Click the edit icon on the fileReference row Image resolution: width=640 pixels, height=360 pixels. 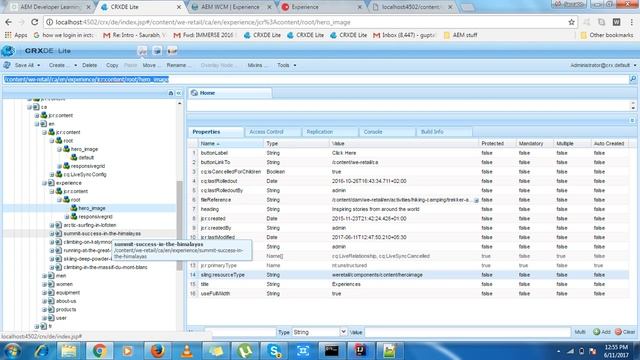476,200
